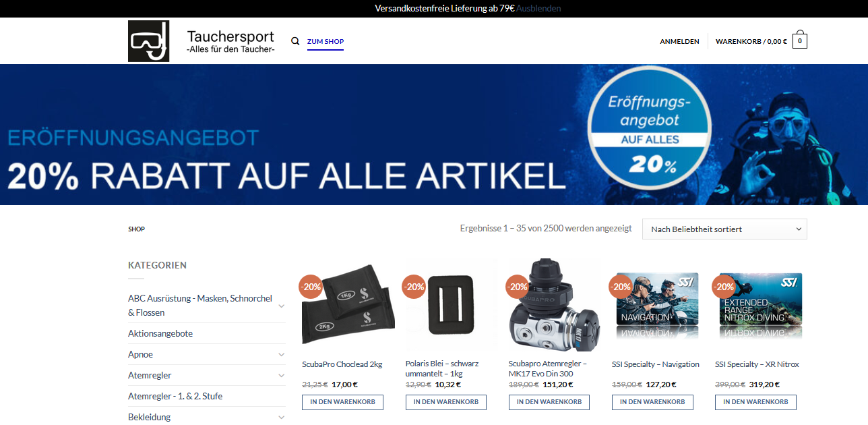Go to ZUM SHOP menu item
Screen dimensions: 868x425
[325, 41]
